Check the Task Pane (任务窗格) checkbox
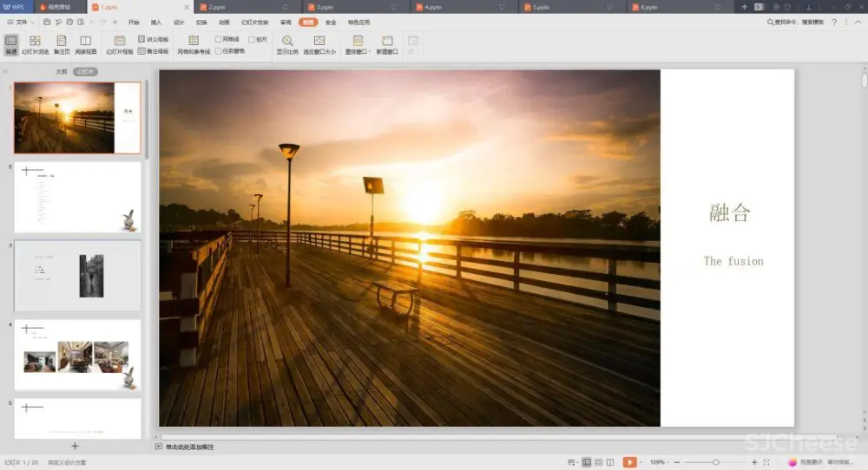Screen dimensions: 868x470 219,50
